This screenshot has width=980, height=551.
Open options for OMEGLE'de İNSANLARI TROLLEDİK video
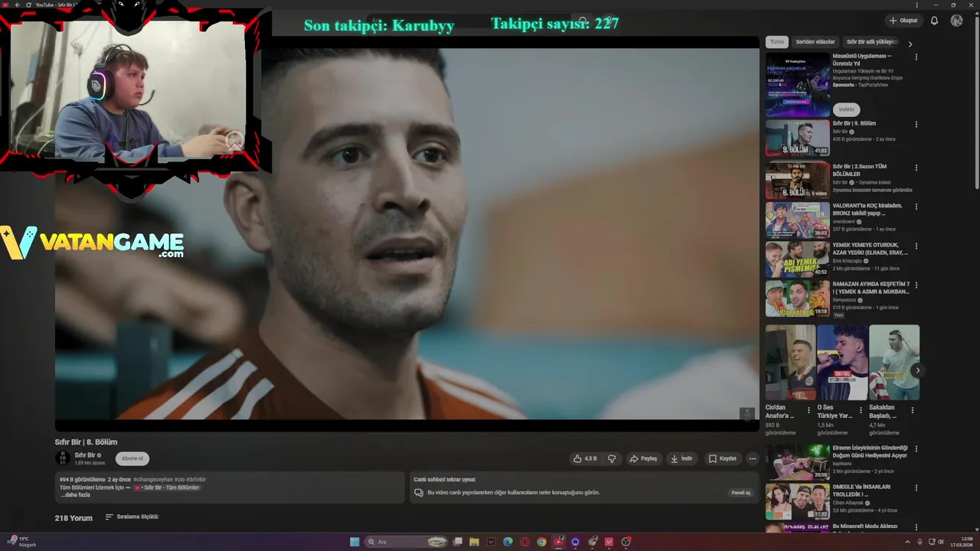point(916,488)
